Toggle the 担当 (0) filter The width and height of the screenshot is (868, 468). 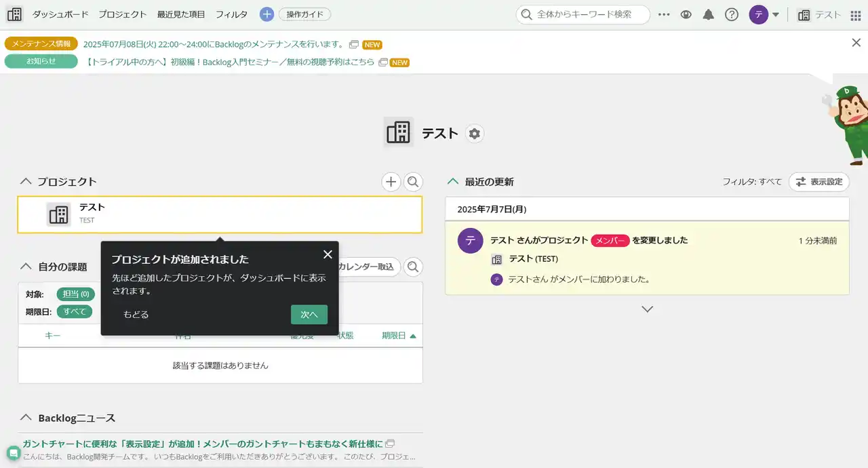tap(75, 294)
